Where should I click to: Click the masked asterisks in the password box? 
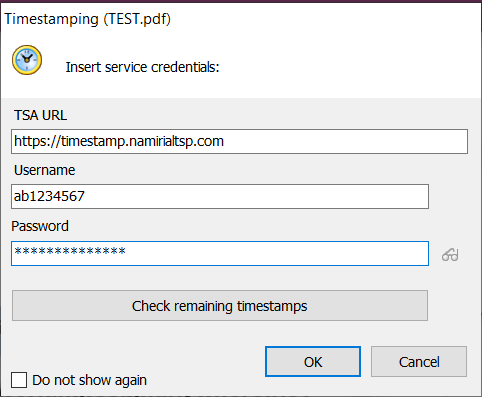coord(70,251)
